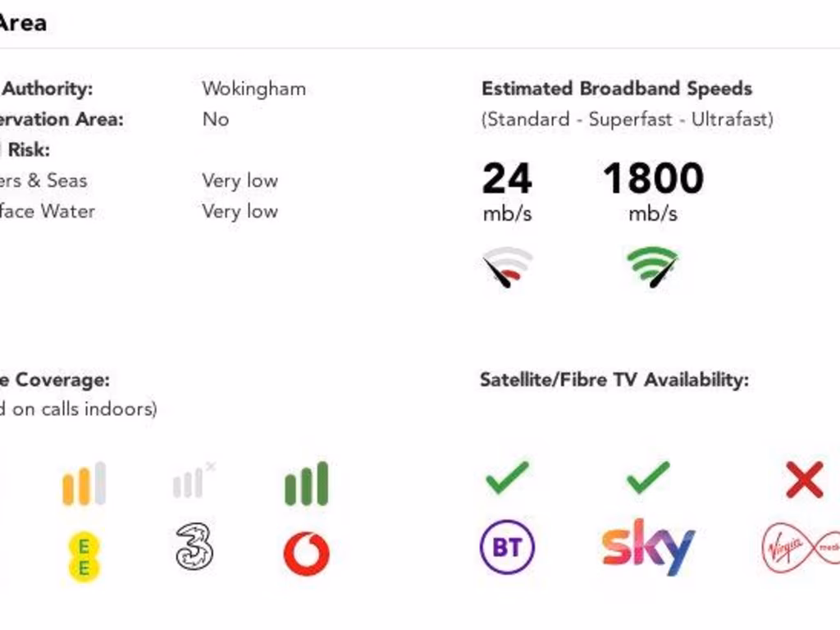This screenshot has height=630, width=840.
Task: Click the green checkmark above Sky
Action: pyautogui.click(x=648, y=477)
